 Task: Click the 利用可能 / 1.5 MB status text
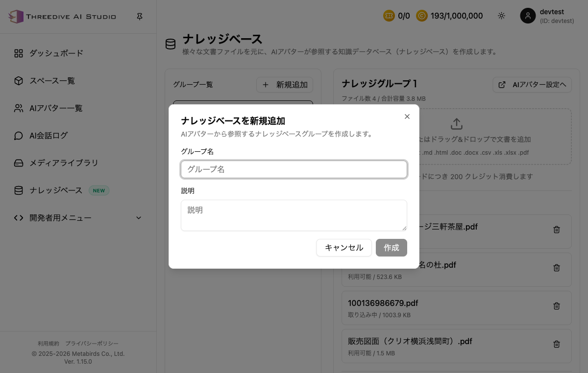click(x=372, y=353)
